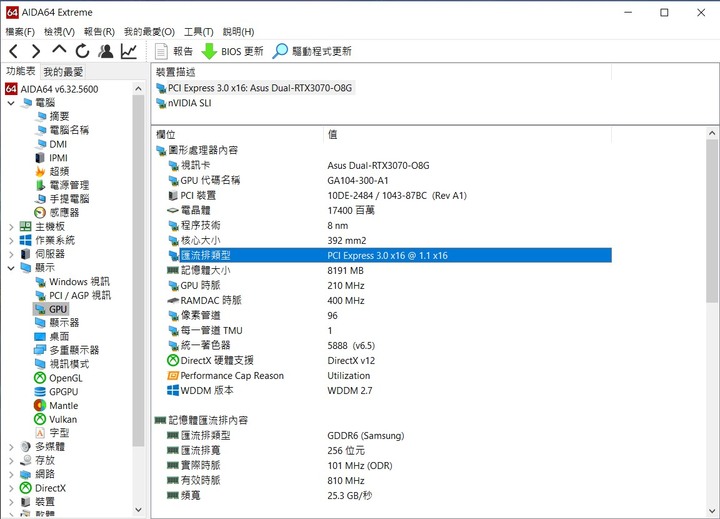Open the user silhouette toolbar icon
This screenshot has width=720, height=519.
tap(106, 51)
